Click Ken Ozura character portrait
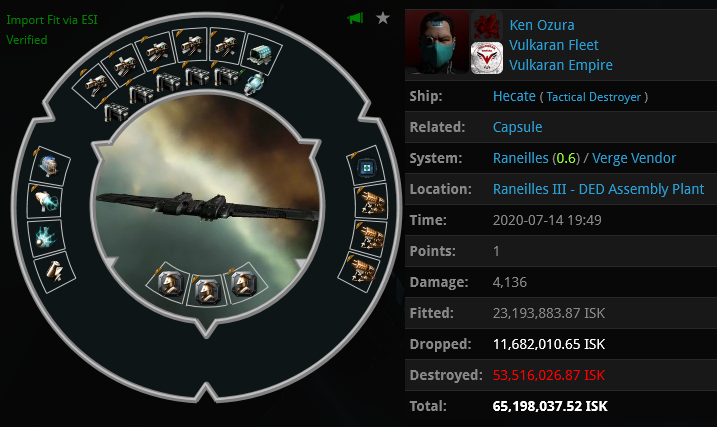 (x=437, y=42)
